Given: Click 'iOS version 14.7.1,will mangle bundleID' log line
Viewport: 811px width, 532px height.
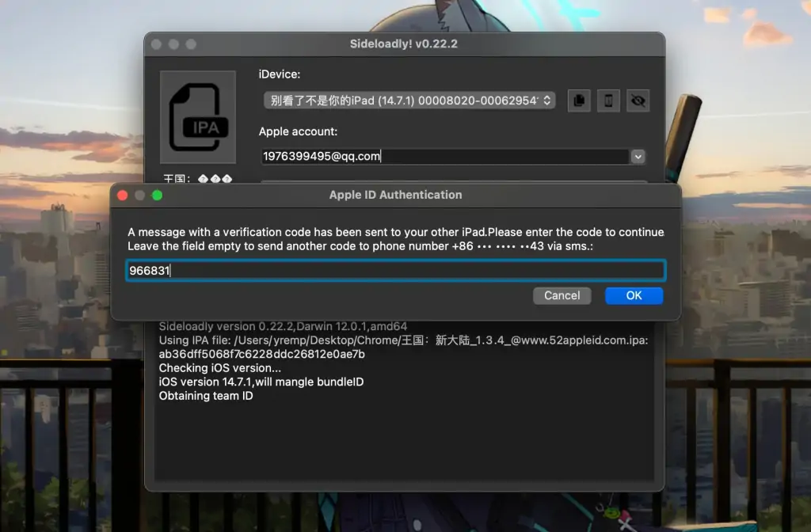Looking at the screenshot, I should click(261, 382).
